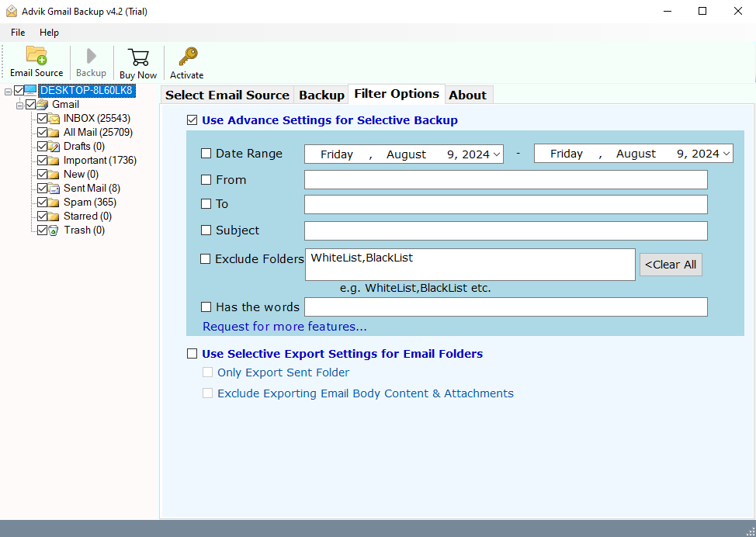The image size is (756, 537).
Task: Select Starred (0) folder label
Action: tap(87, 217)
